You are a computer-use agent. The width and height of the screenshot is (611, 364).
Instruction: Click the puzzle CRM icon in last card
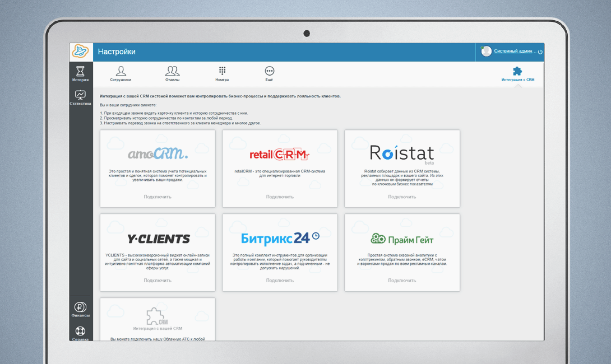click(157, 316)
